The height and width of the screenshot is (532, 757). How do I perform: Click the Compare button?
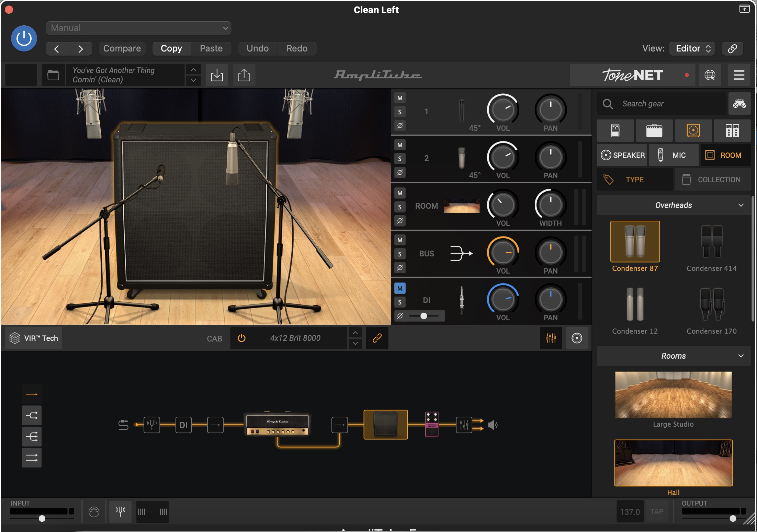pyautogui.click(x=122, y=48)
